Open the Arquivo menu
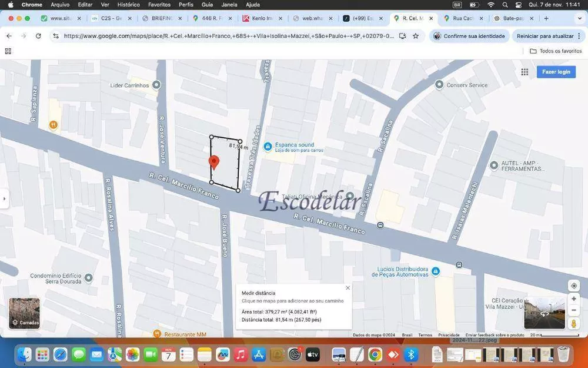 (60, 5)
